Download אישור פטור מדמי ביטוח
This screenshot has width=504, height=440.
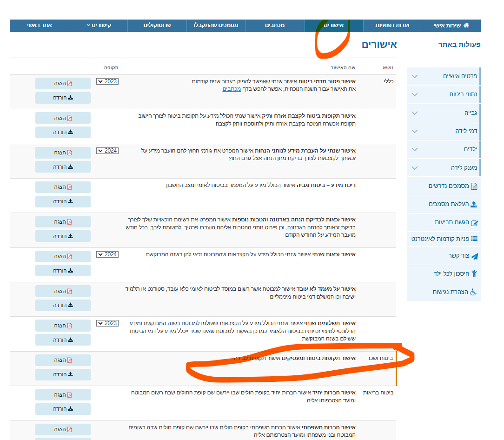point(63,98)
